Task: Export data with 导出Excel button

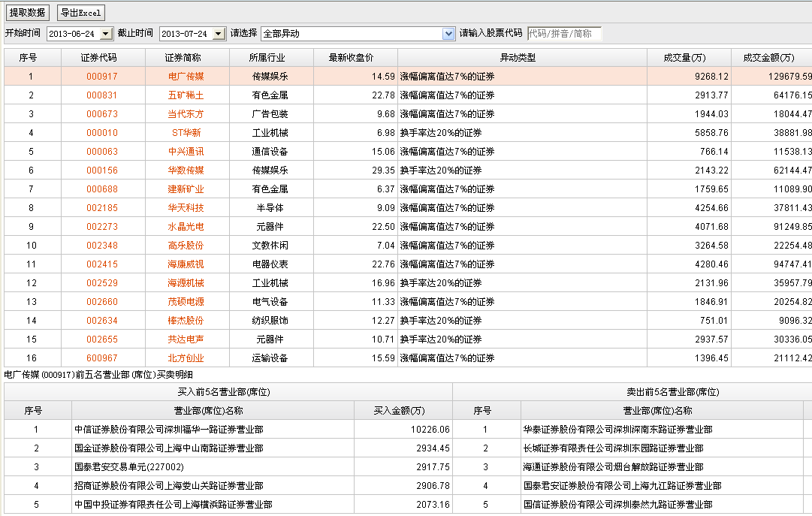Action: (x=81, y=13)
